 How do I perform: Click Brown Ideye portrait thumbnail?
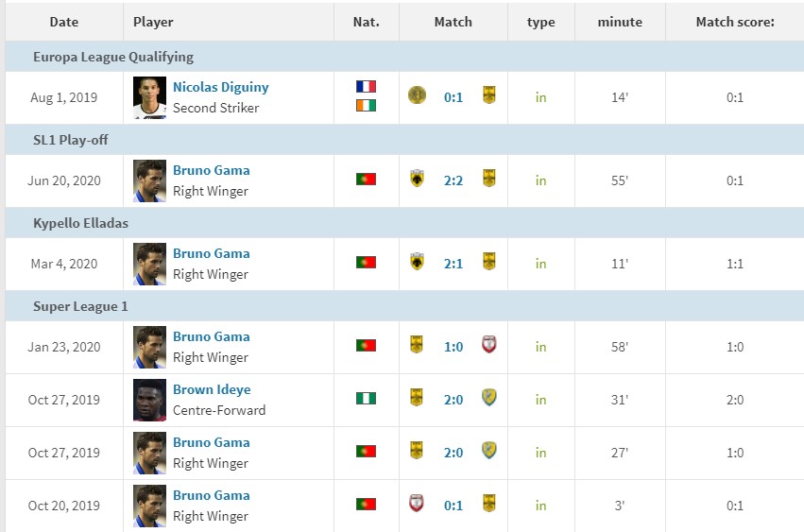tap(149, 400)
